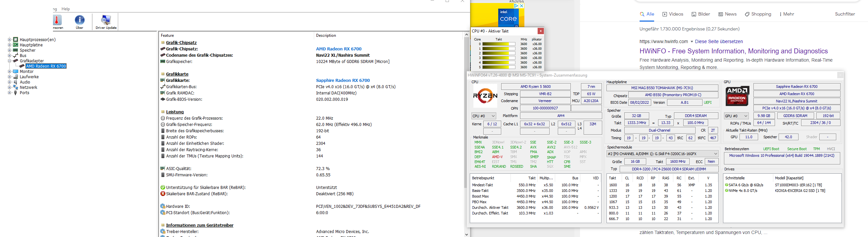The image size is (868, 237).
Task: Close the ad with the X button
Action: [x=521, y=6]
